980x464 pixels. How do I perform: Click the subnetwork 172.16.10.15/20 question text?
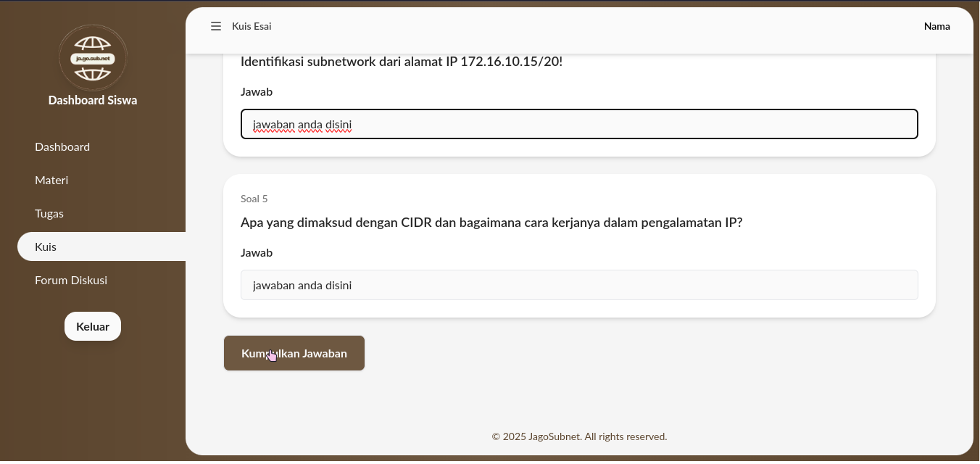402,62
